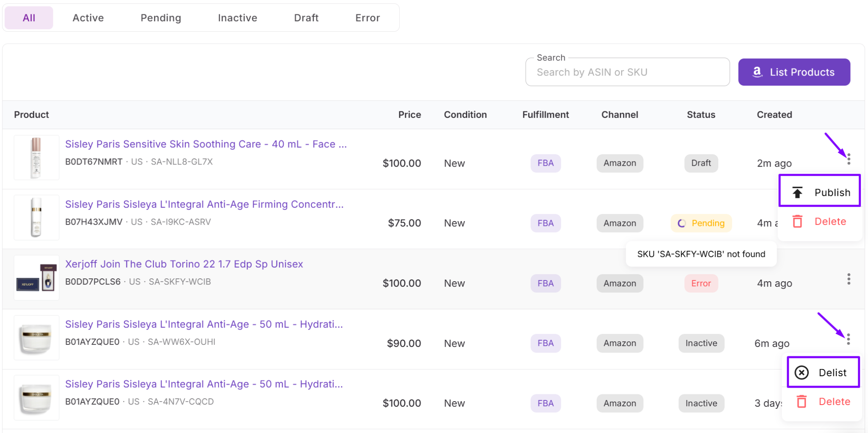Filter listings by the Error tab

pos(367,18)
